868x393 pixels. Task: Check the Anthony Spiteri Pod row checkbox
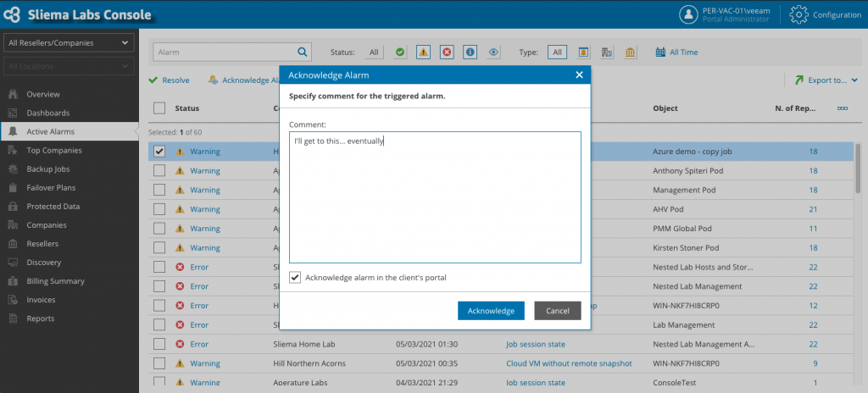pyautogui.click(x=159, y=170)
